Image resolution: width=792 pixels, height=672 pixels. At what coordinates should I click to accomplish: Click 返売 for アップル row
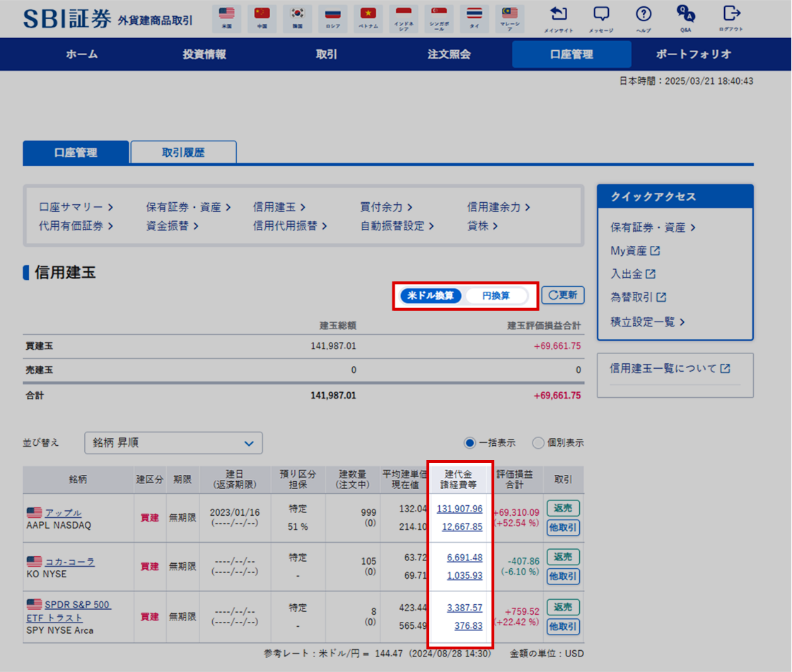click(x=563, y=508)
